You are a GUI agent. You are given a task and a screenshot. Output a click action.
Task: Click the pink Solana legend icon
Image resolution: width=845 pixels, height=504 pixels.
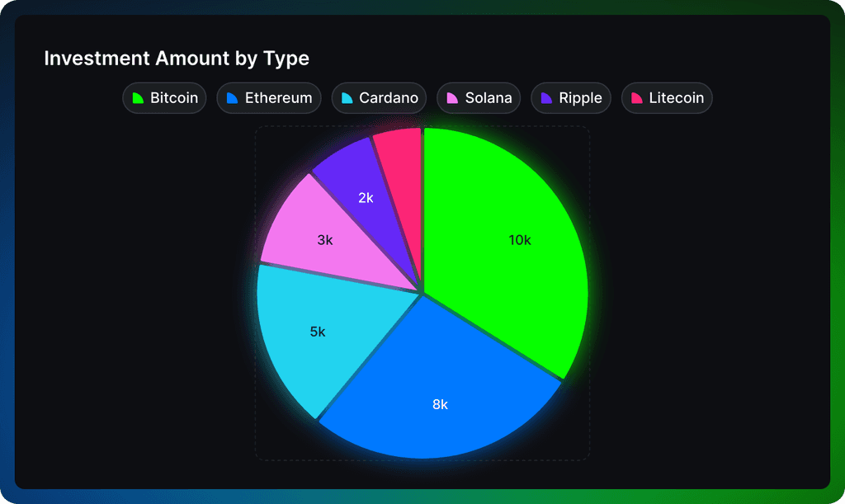click(451, 98)
